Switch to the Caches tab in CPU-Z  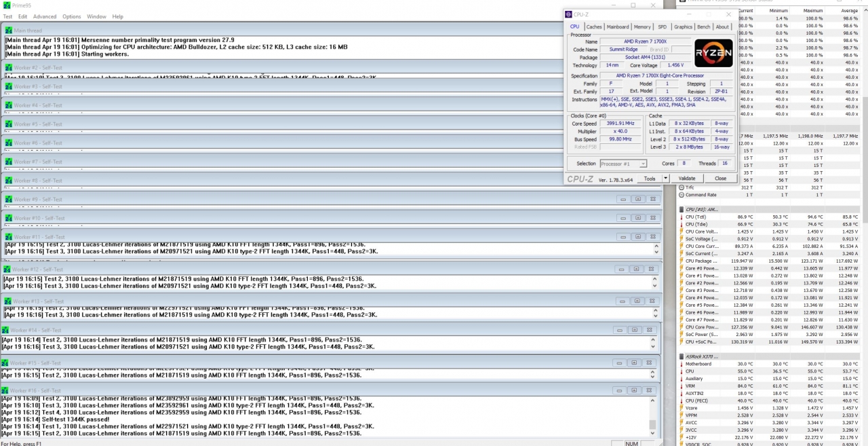tap(594, 27)
